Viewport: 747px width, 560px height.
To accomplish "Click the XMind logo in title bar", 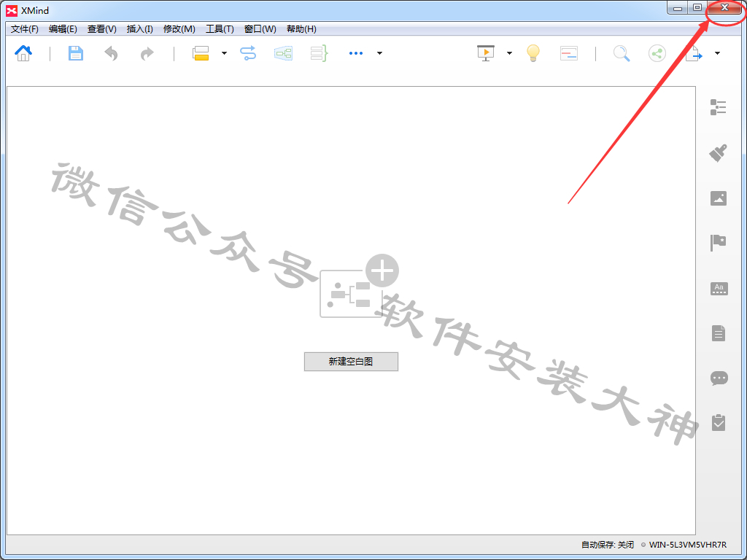I will tap(12, 10).
